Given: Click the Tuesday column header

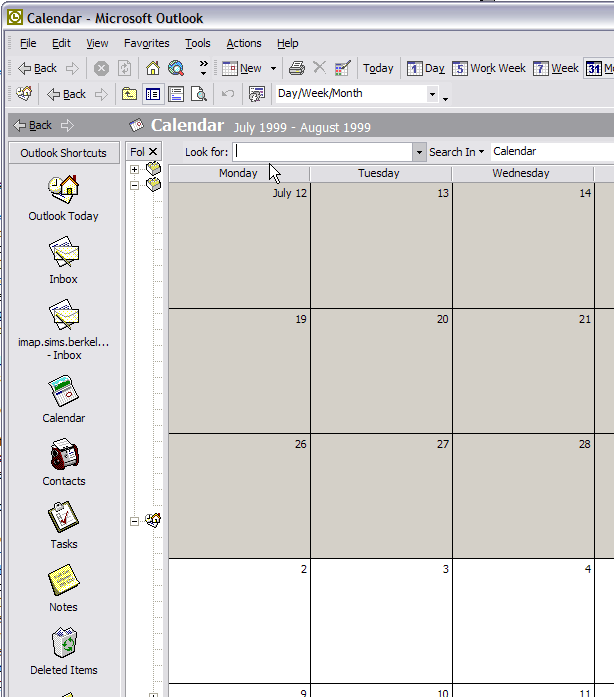Looking at the screenshot, I should [x=381, y=173].
